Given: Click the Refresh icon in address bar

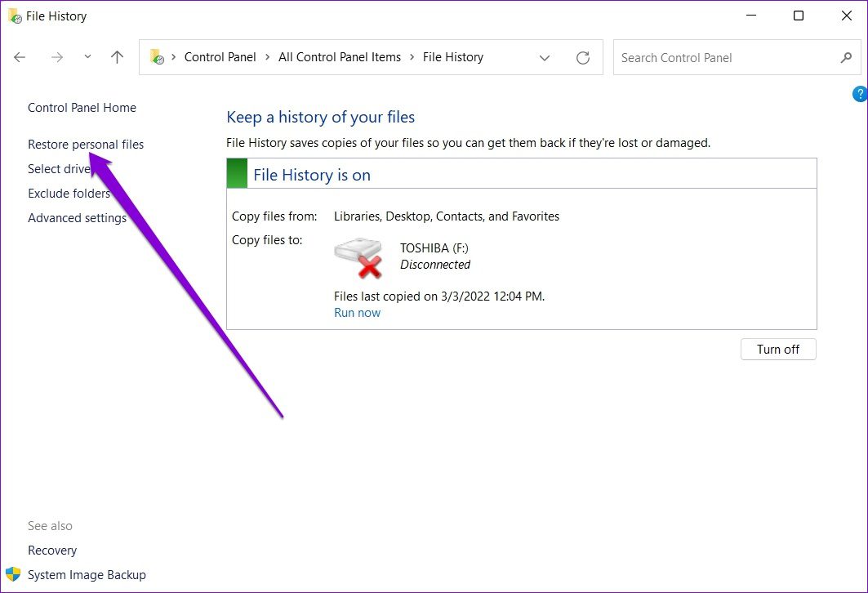Looking at the screenshot, I should pyautogui.click(x=582, y=57).
